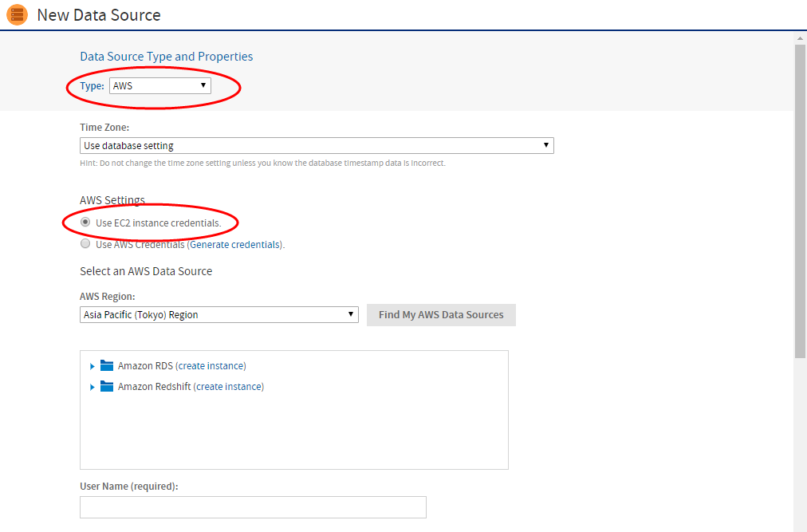Click the time zone hint text

(x=262, y=163)
